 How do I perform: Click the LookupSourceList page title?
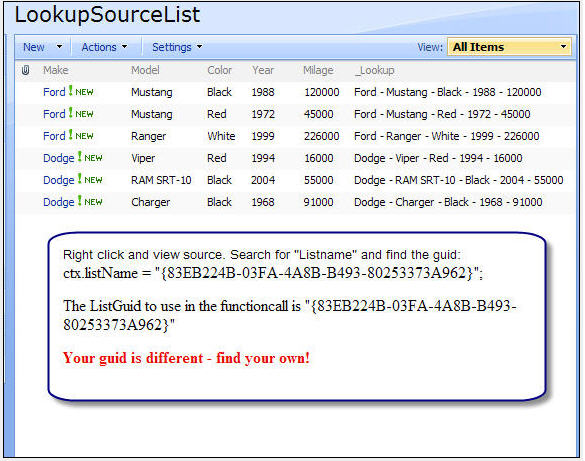[x=107, y=16]
